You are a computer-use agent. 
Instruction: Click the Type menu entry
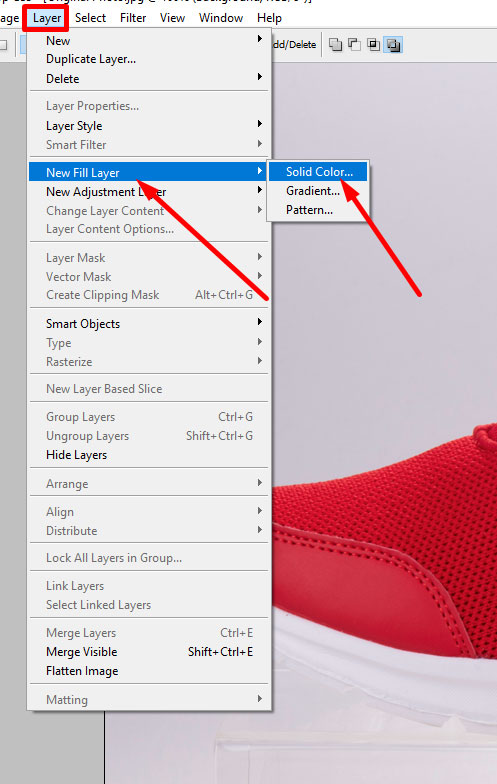click(x=149, y=342)
